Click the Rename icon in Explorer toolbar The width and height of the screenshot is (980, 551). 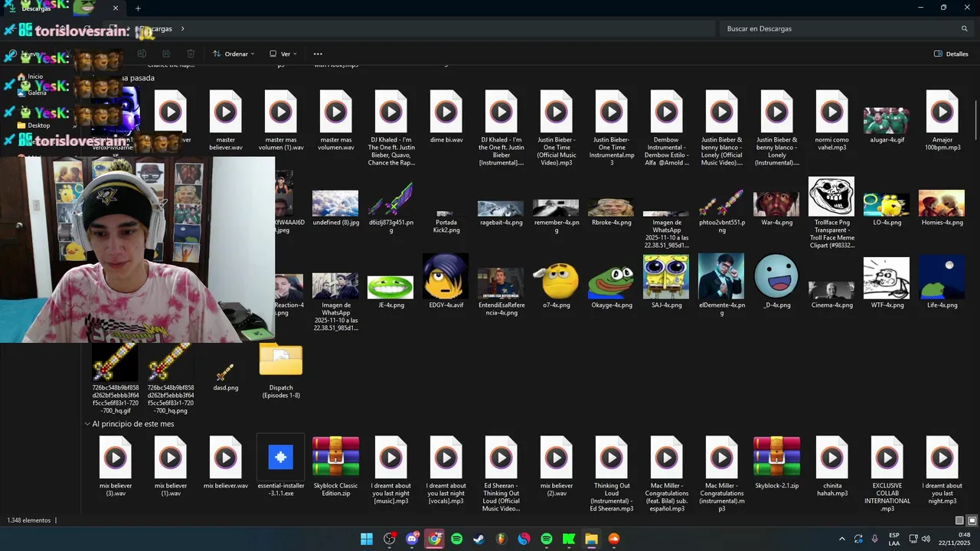[142, 54]
